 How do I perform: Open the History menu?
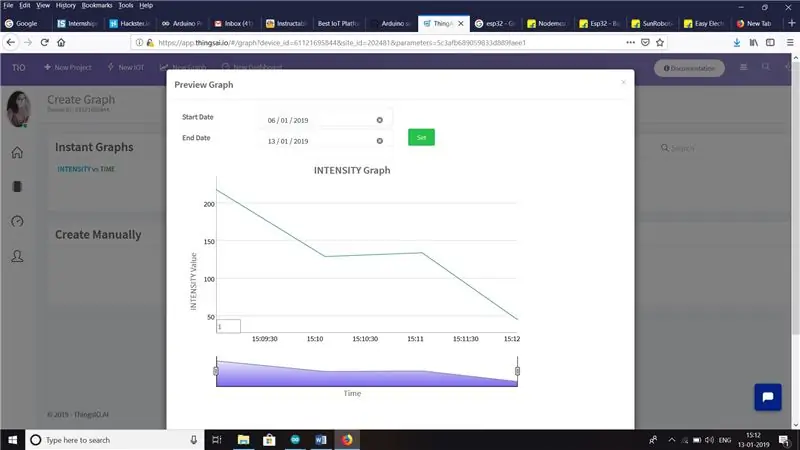pos(65,5)
